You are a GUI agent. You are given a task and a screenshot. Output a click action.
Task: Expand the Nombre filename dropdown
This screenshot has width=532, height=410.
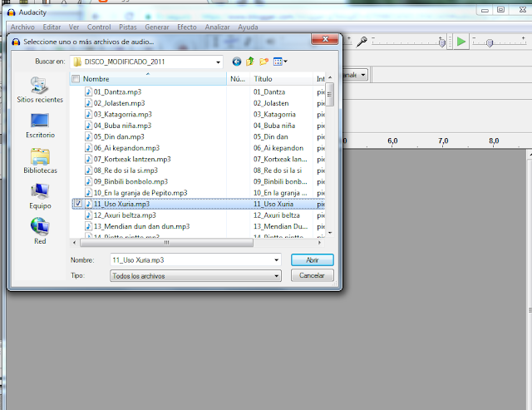point(277,260)
